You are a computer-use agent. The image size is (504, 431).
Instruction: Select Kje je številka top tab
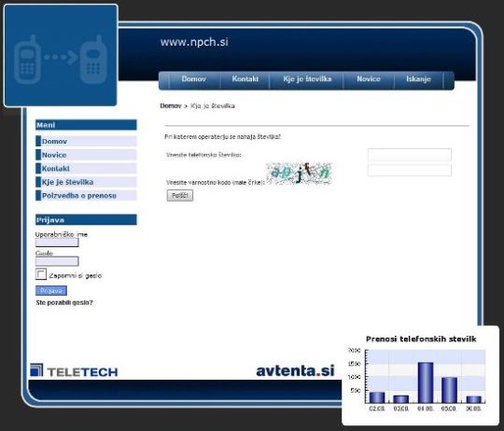click(307, 79)
